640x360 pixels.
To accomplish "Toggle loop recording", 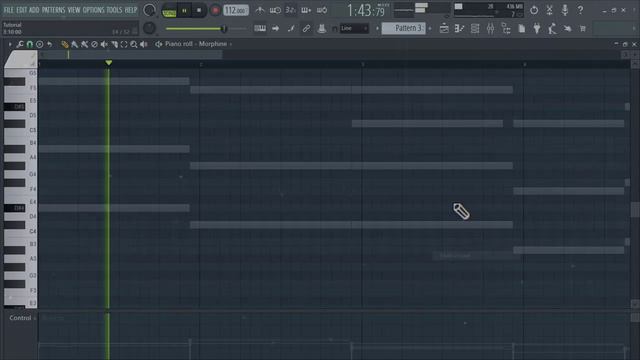I will 322,10.
